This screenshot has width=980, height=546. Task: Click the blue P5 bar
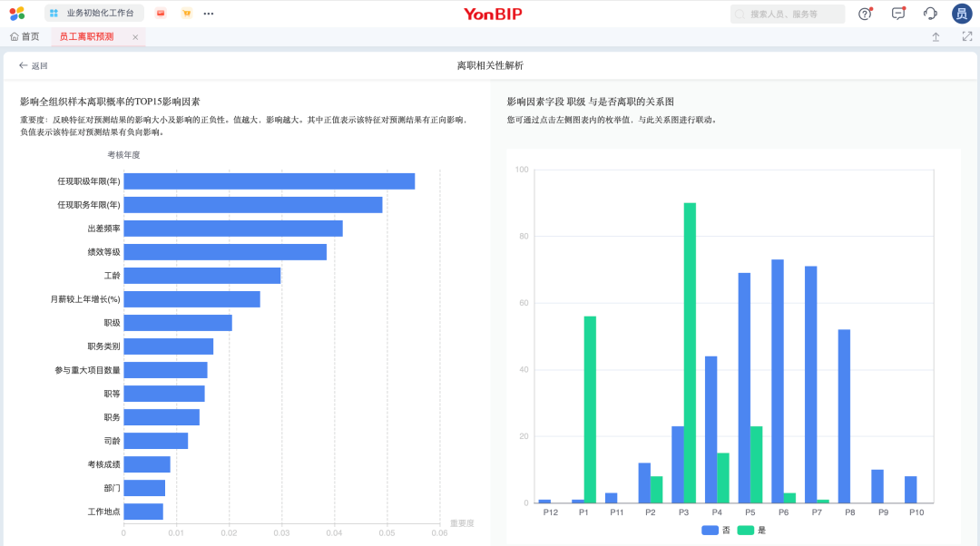tap(744, 388)
